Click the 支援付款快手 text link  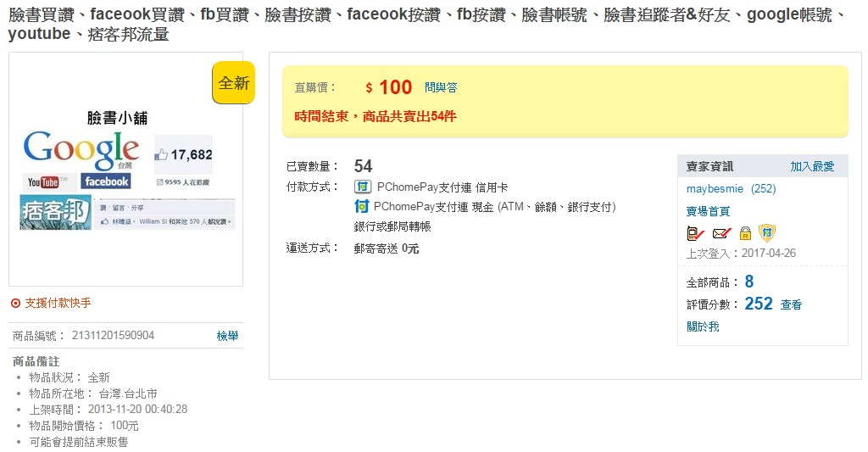58,303
